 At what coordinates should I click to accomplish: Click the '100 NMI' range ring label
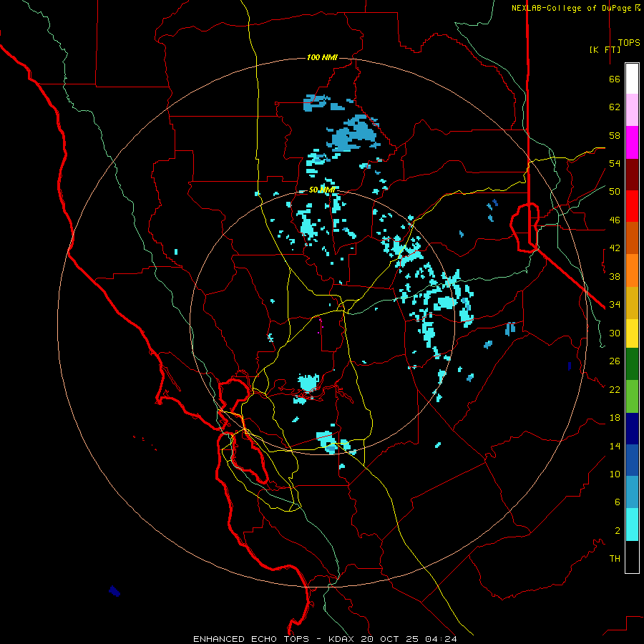click(x=322, y=57)
